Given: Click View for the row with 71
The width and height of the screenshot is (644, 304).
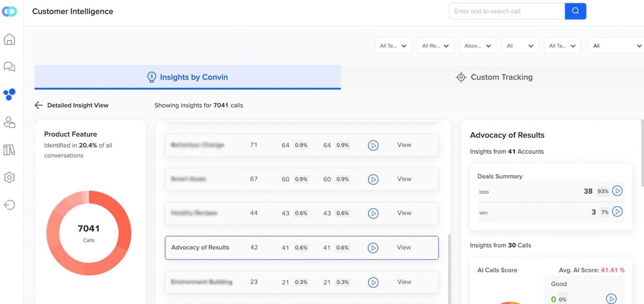Looking at the screenshot, I should [404, 145].
